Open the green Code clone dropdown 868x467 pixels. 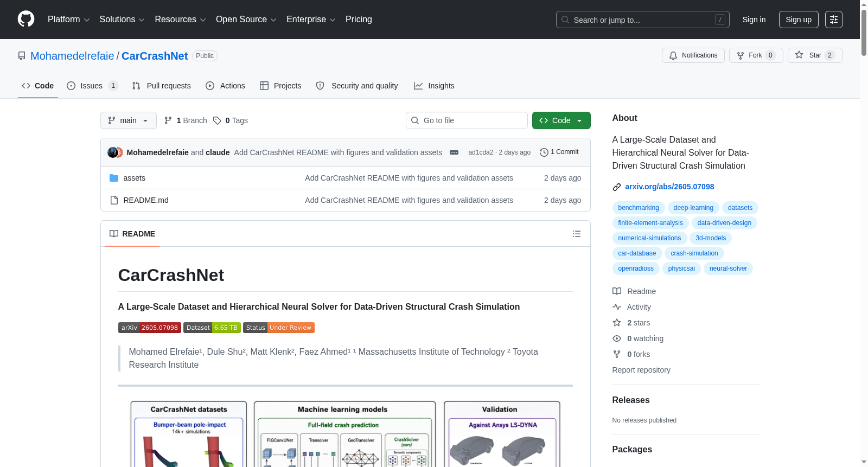point(561,120)
